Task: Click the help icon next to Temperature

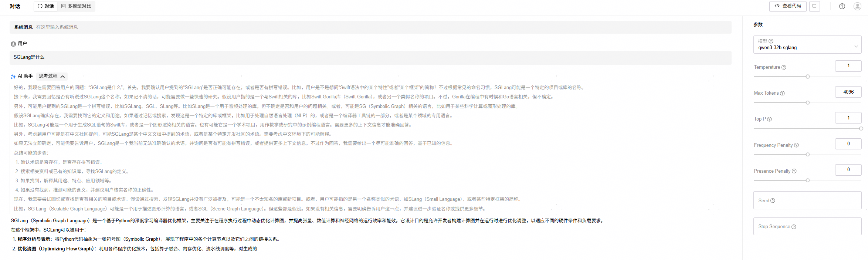Action: coord(784,67)
